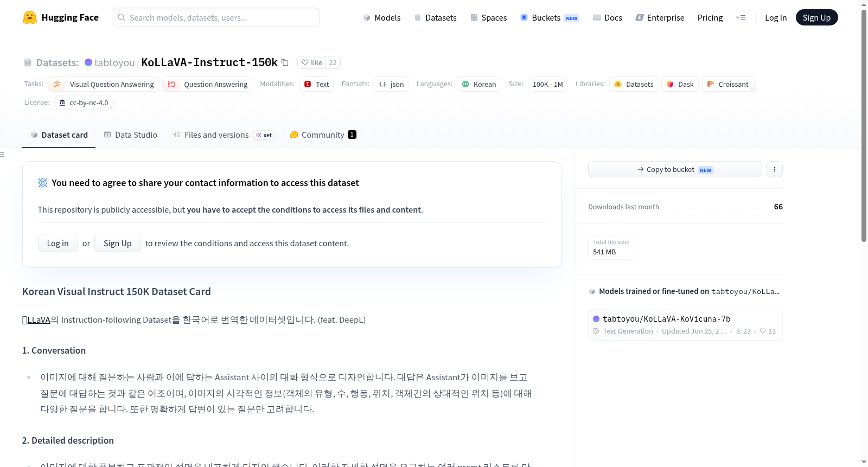868x467 pixels.
Task: Click the tabtoyou avatar circle
Action: click(88, 62)
